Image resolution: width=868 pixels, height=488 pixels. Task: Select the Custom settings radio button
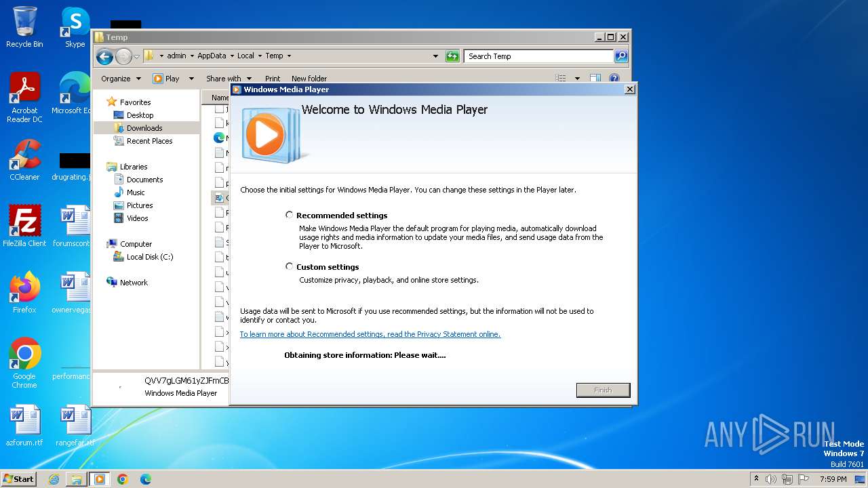coord(290,266)
